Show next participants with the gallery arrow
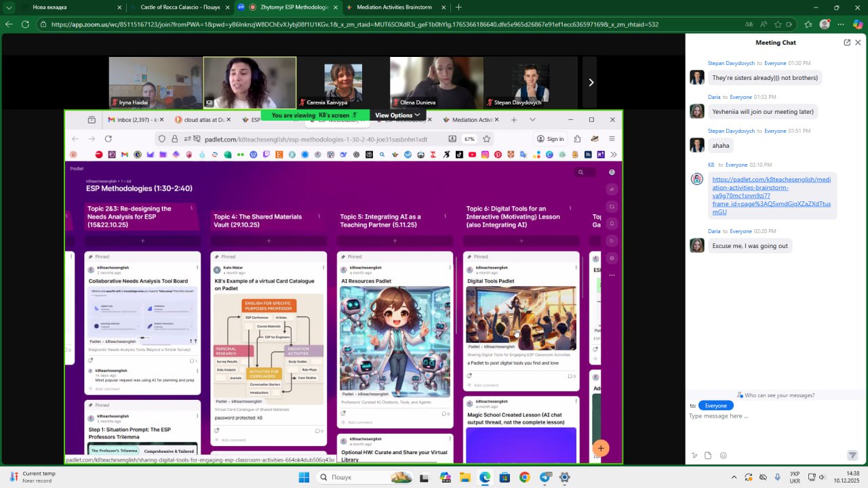 591,82
